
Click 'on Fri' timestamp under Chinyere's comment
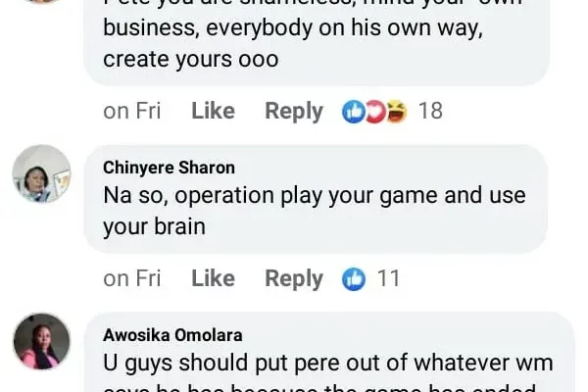tap(131, 278)
